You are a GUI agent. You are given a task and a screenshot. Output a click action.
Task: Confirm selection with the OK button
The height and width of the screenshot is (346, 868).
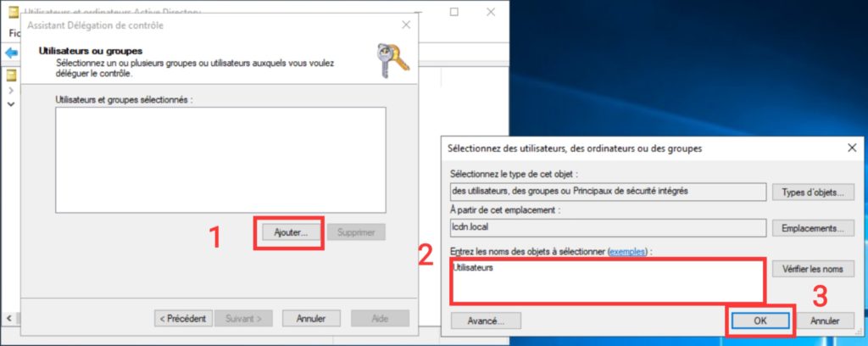[760, 321]
